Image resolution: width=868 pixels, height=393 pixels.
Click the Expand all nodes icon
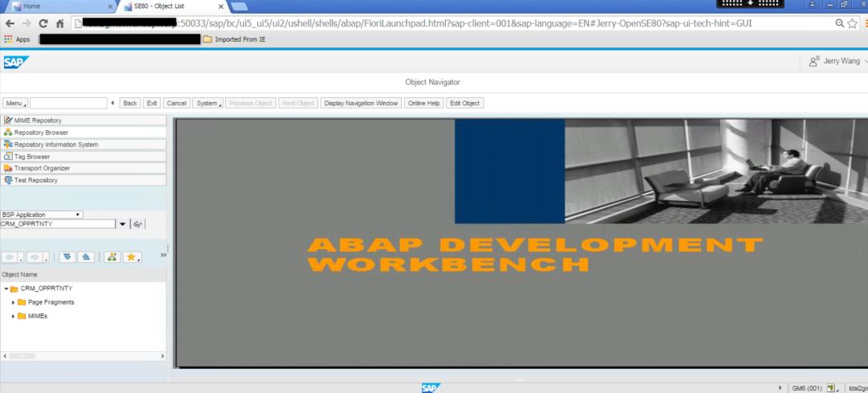(67, 257)
